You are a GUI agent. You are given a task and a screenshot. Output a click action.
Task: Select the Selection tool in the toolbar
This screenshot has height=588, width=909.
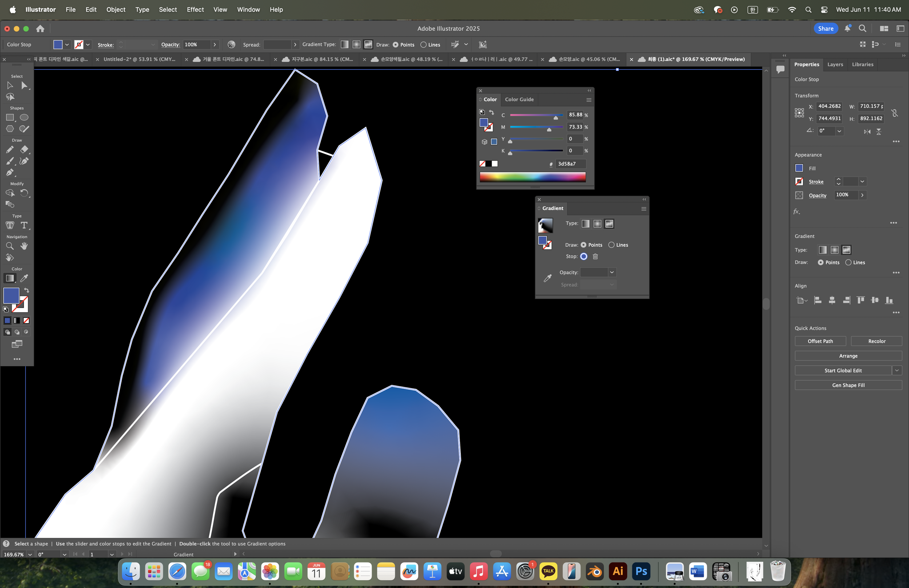click(x=10, y=85)
